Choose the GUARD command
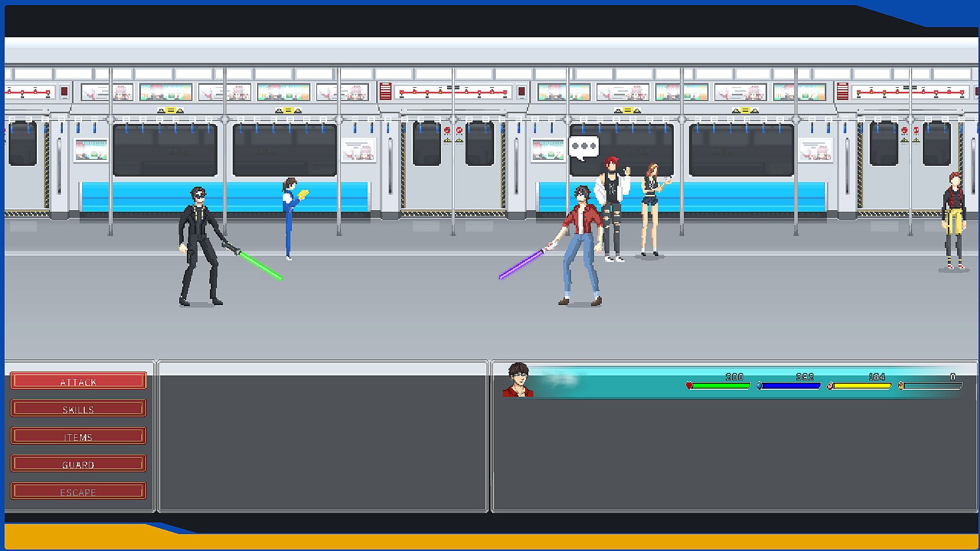Screen dimensions: 980x551 [78, 464]
